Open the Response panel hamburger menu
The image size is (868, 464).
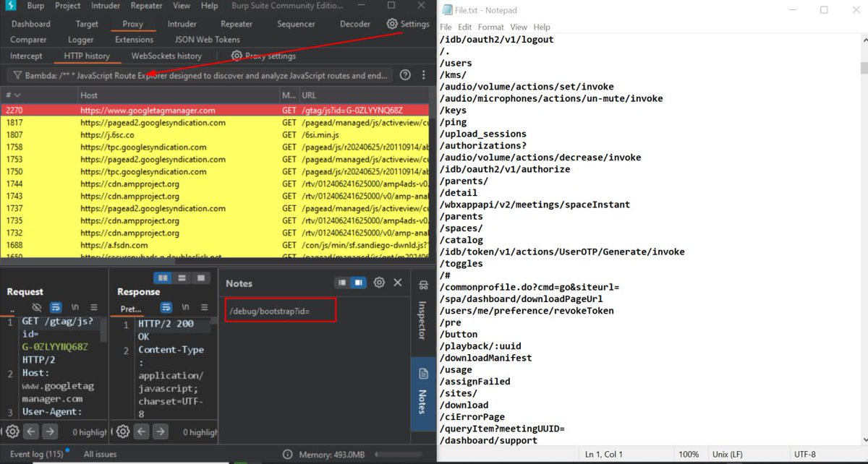205,308
